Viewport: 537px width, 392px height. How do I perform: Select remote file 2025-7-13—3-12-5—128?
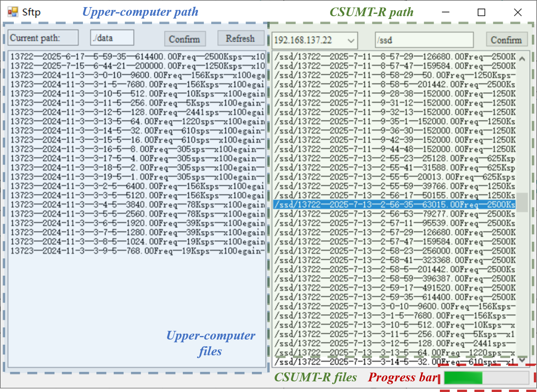point(394,343)
